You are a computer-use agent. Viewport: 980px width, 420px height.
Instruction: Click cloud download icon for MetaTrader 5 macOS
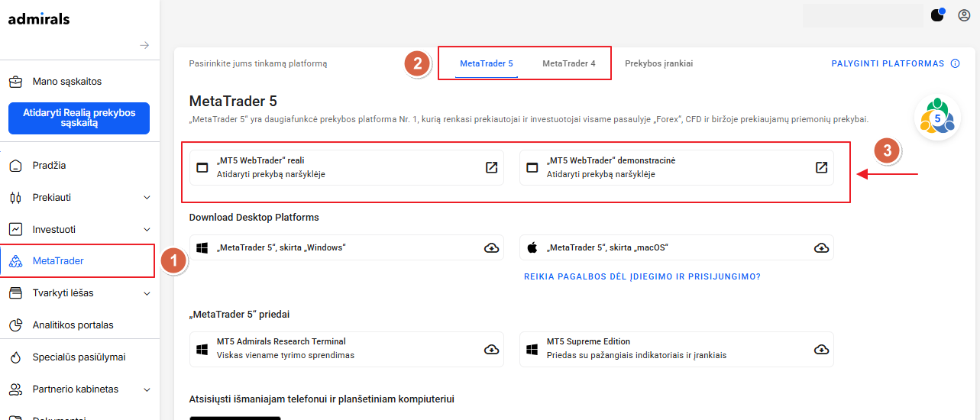[821, 248]
